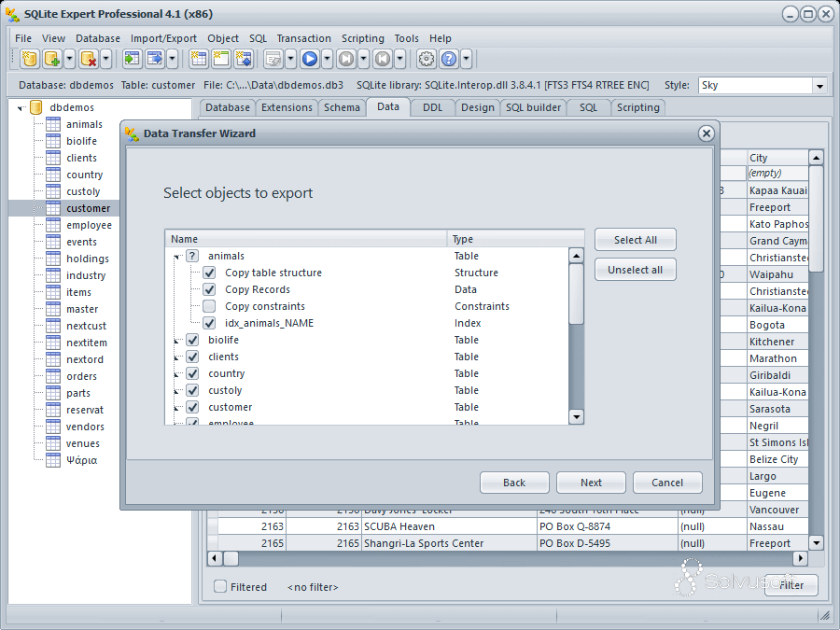Click the Export data toolbar icon
This screenshot has height=630, width=840.
[x=155, y=59]
